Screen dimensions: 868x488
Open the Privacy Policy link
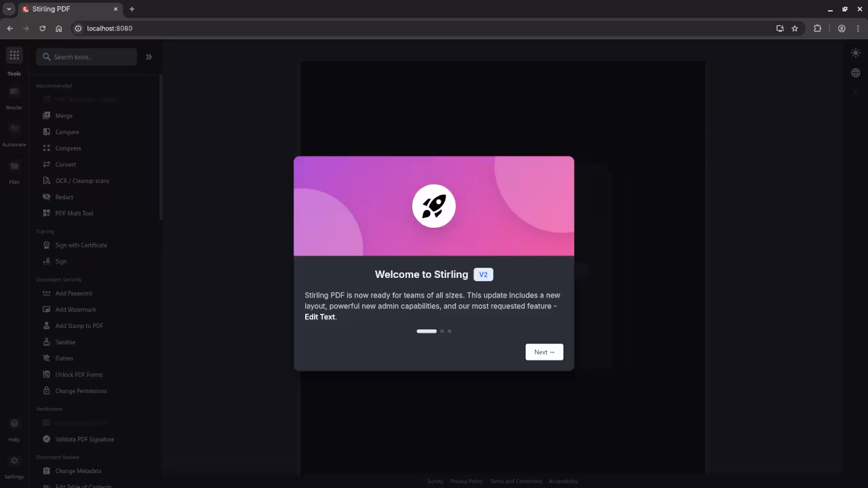pos(466,481)
